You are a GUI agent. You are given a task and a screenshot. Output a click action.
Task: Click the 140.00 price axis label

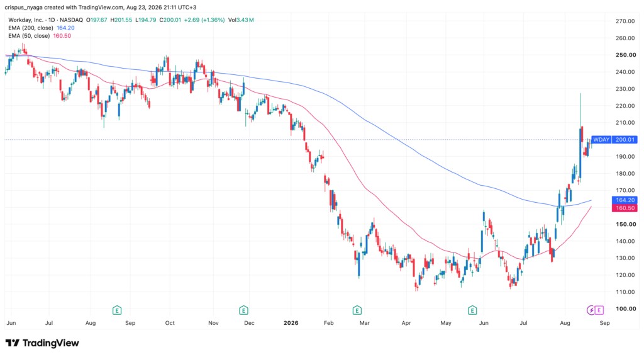(x=625, y=241)
